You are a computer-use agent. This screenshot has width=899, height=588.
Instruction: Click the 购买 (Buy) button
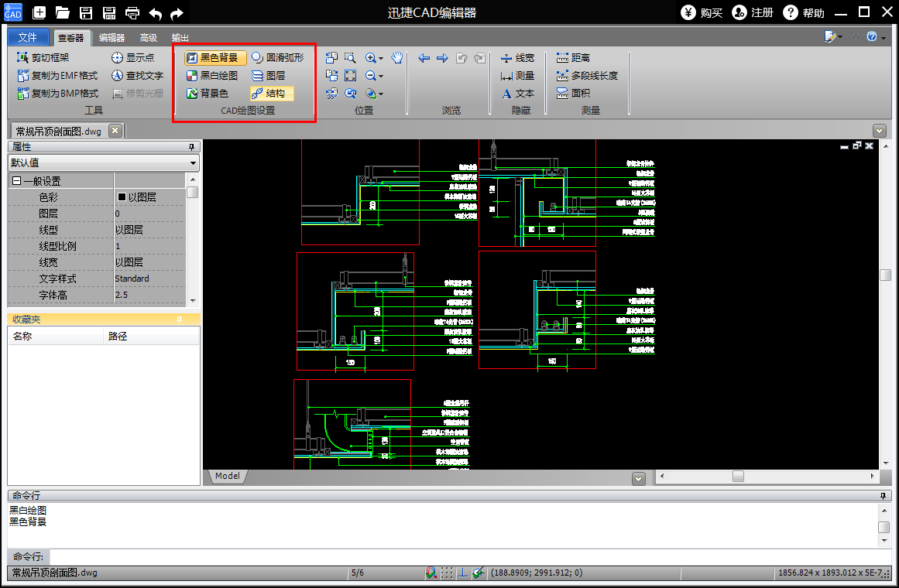coord(702,12)
